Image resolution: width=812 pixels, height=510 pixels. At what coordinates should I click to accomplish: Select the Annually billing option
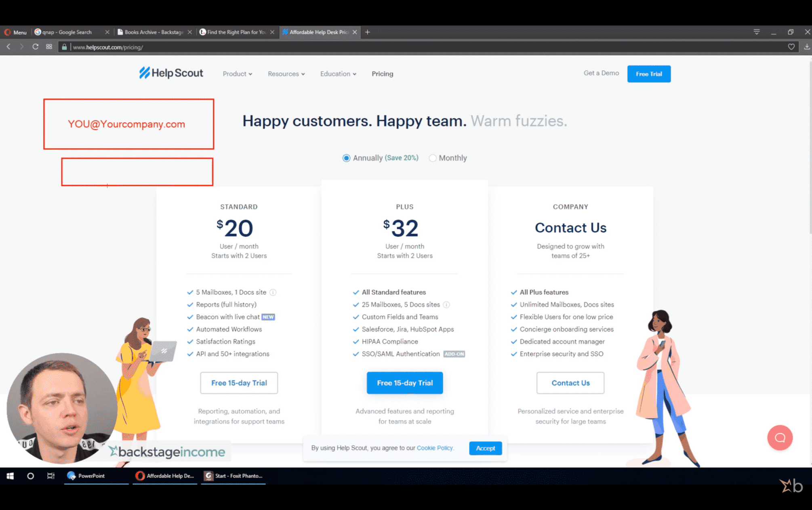(346, 158)
